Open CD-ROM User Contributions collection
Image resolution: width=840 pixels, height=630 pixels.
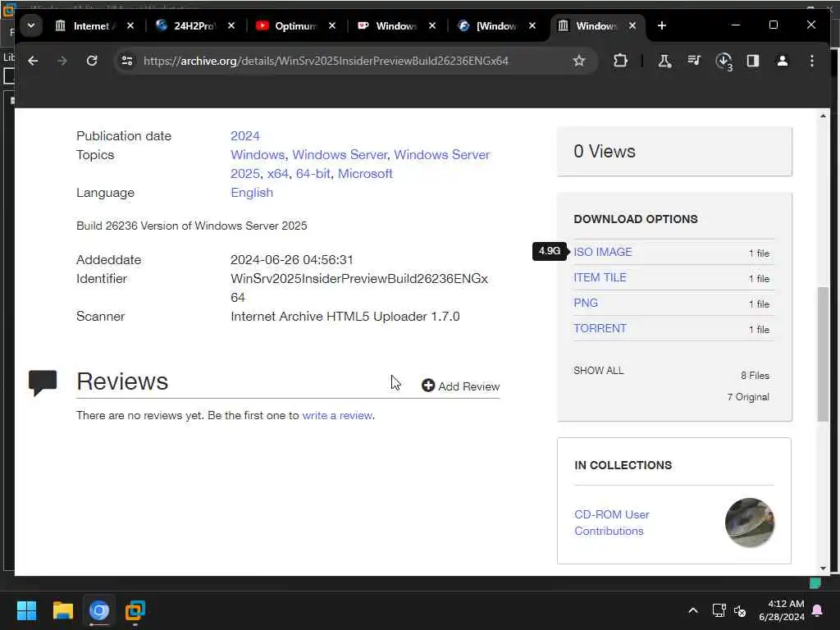point(612,523)
